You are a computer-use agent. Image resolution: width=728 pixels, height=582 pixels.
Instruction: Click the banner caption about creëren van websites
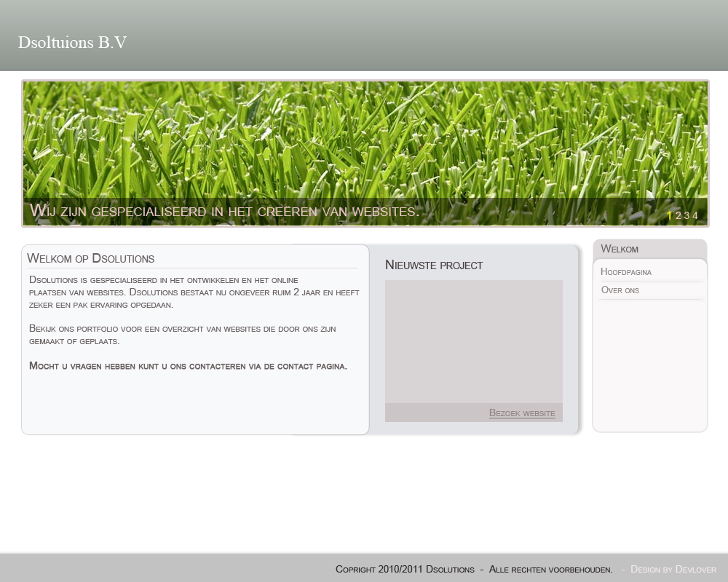[225, 211]
